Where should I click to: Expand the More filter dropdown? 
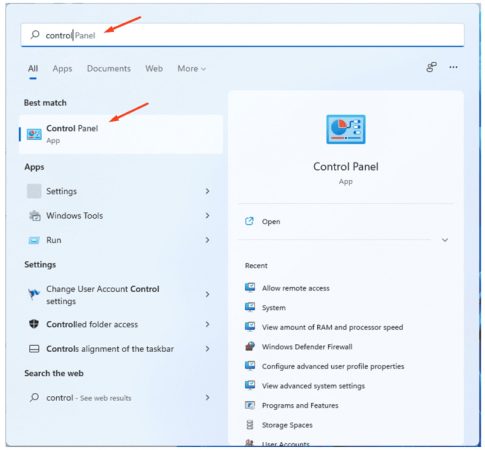(191, 69)
